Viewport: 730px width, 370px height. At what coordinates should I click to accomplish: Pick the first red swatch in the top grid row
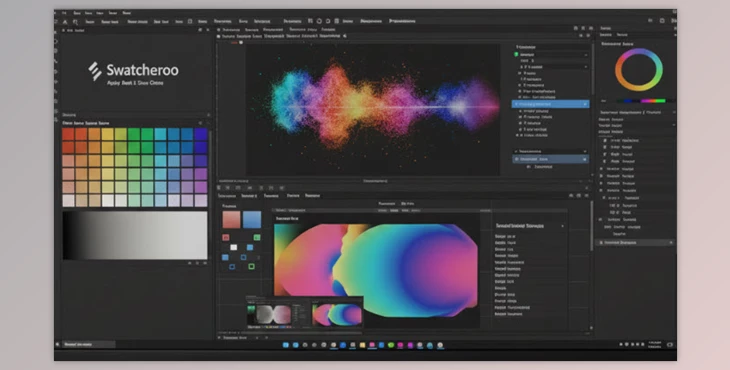click(68, 135)
